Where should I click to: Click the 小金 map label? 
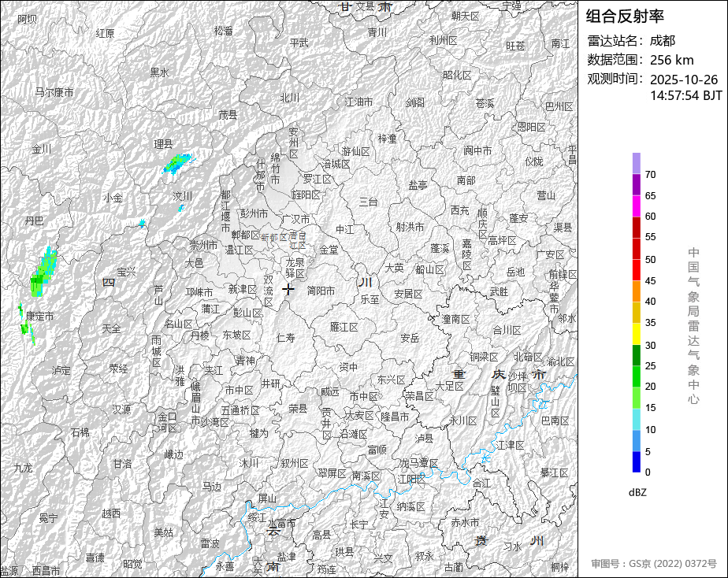click(113, 198)
